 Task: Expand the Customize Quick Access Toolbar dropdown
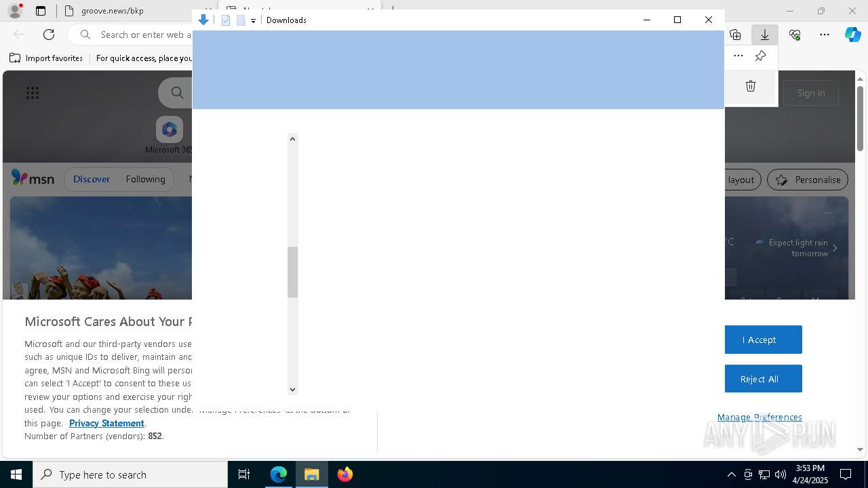coord(253,21)
